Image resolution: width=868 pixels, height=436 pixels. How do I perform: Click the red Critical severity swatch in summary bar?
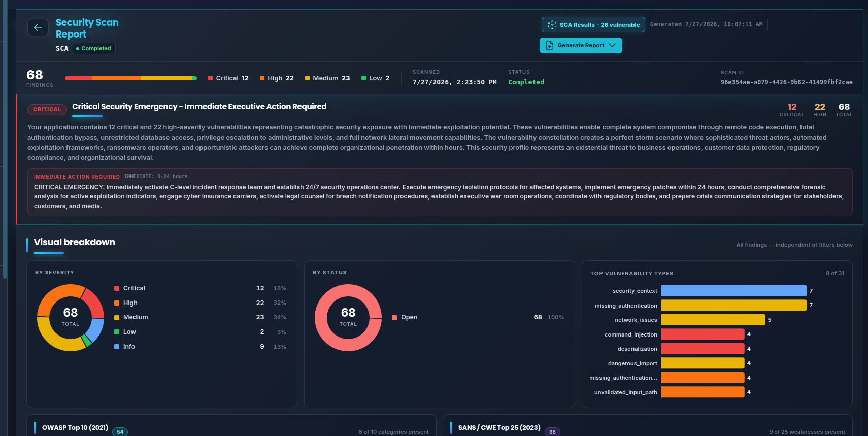point(210,78)
